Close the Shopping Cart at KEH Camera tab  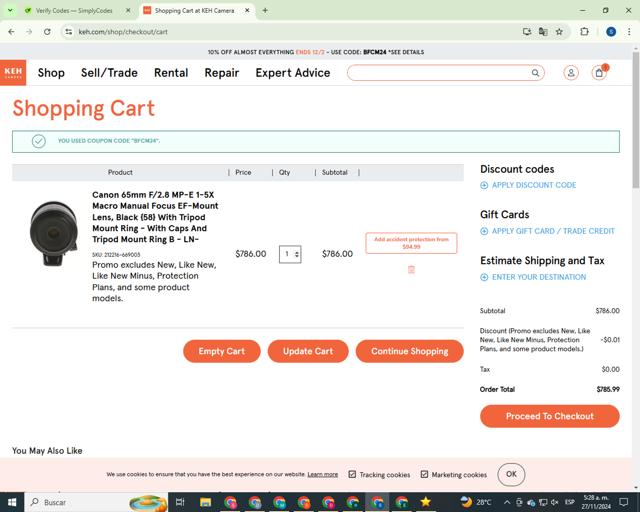click(247, 11)
